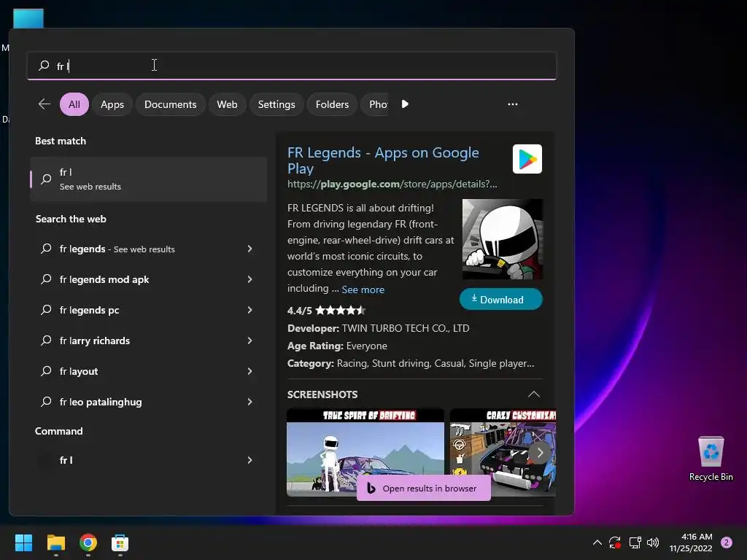Collapse the SCREENSHOTS section

533,394
